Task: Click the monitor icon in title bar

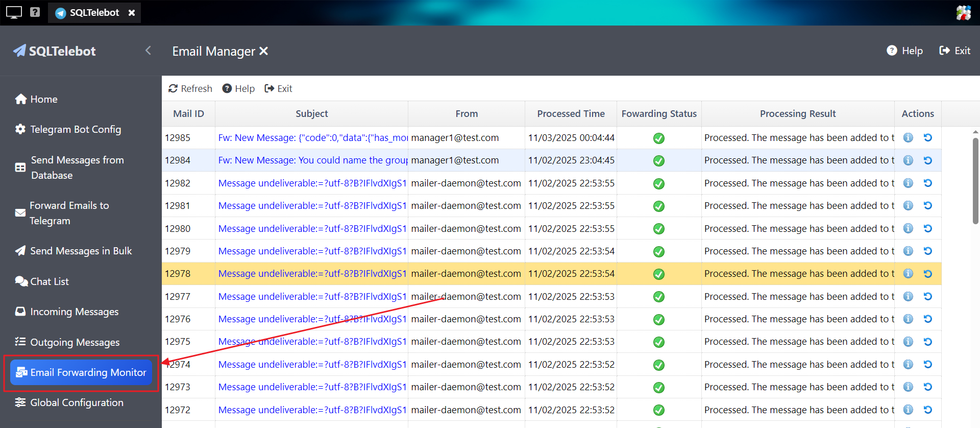Action: tap(14, 12)
